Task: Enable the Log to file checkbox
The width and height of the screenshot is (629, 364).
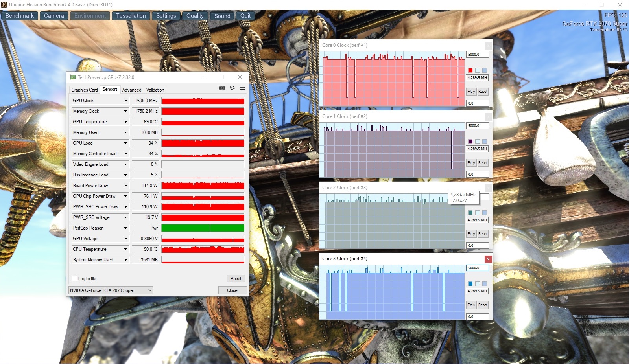Action: click(74, 279)
